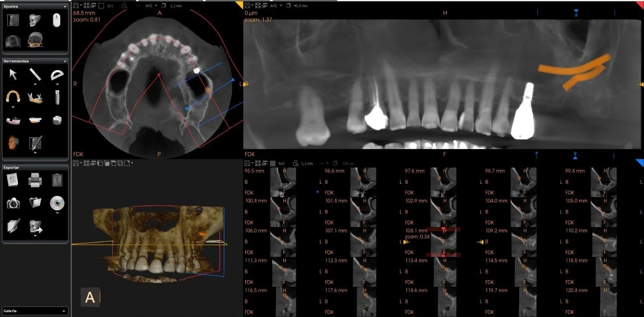Select the first cube orientation icon in 3D toolbar
Screen dimensions: 644x317
coord(100,163)
